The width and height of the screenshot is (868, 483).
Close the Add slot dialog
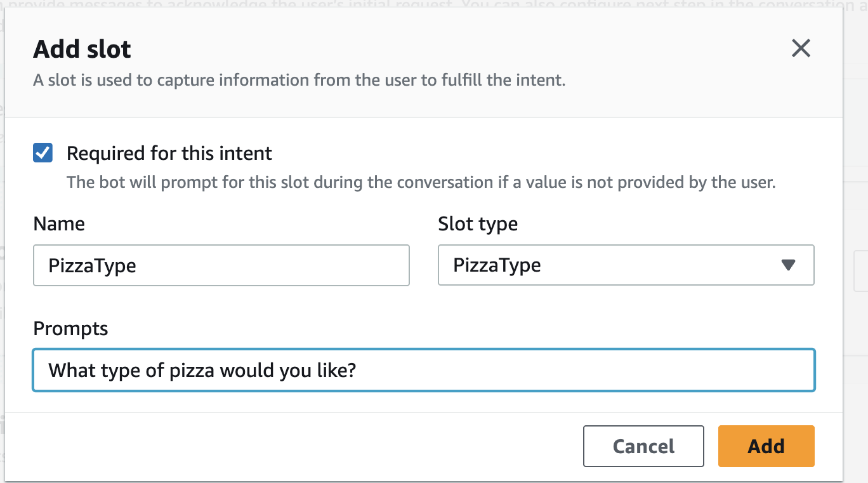click(801, 48)
